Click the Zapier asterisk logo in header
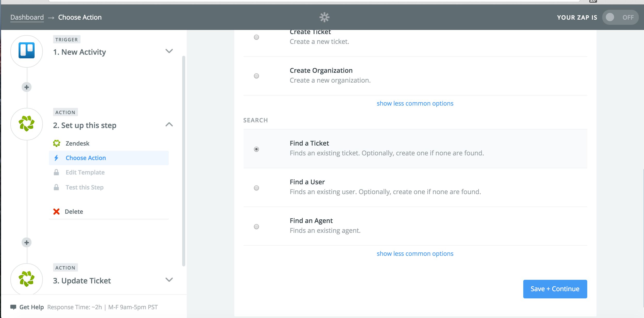Screen dimensions: 644x318 tap(324, 17)
